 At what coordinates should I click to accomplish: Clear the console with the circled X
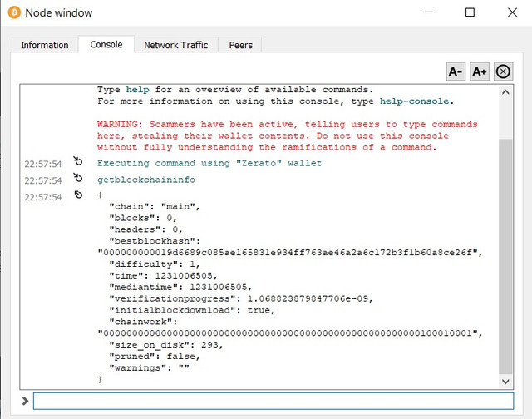pyautogui.click(x=503, y=71)
